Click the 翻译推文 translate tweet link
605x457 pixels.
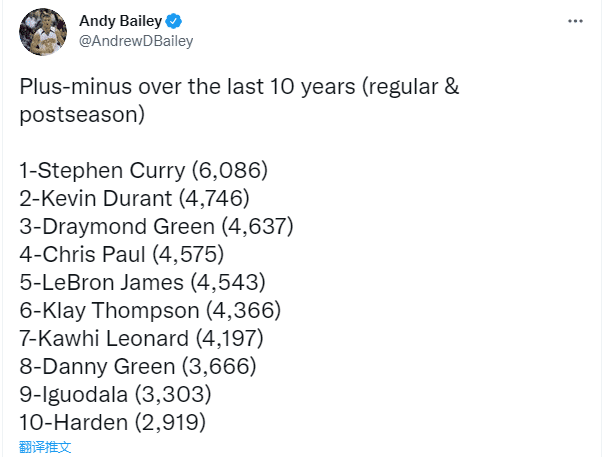tap(46, 447)
